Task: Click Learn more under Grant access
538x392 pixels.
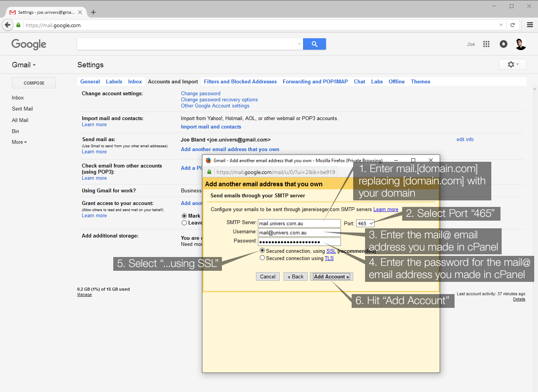Action: point(94,215)
